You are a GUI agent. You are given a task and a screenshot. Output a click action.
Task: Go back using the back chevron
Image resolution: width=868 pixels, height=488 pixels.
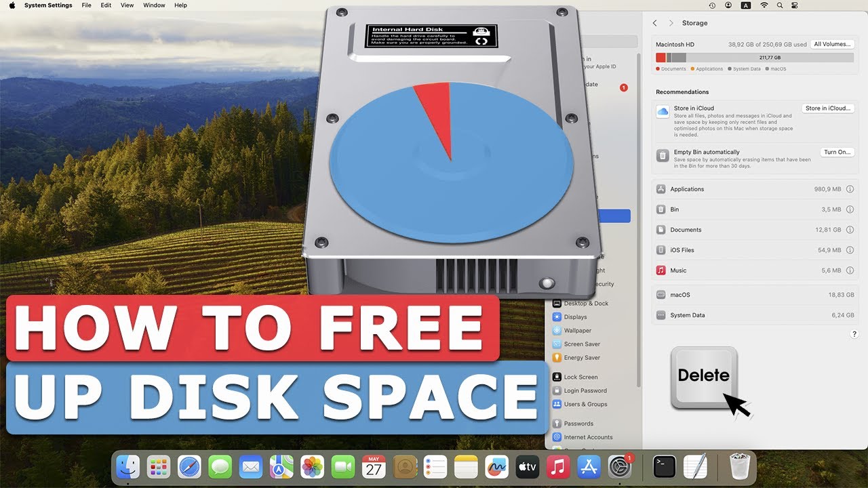(655, 23)
